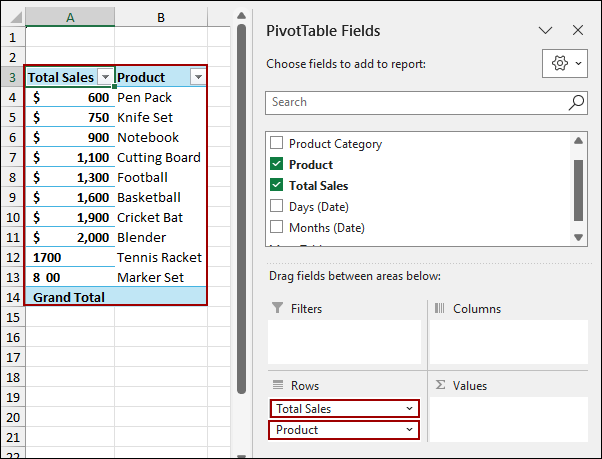Click the 1700 value cell

pos(70,257)
